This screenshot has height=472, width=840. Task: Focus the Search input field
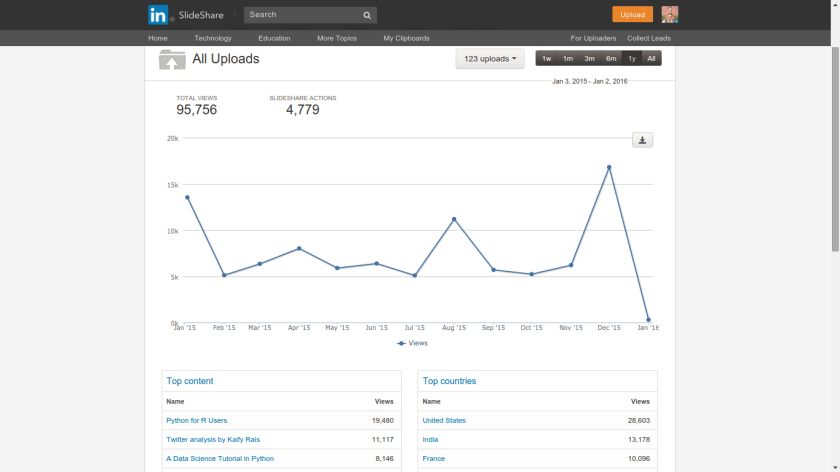pos(302,15)
